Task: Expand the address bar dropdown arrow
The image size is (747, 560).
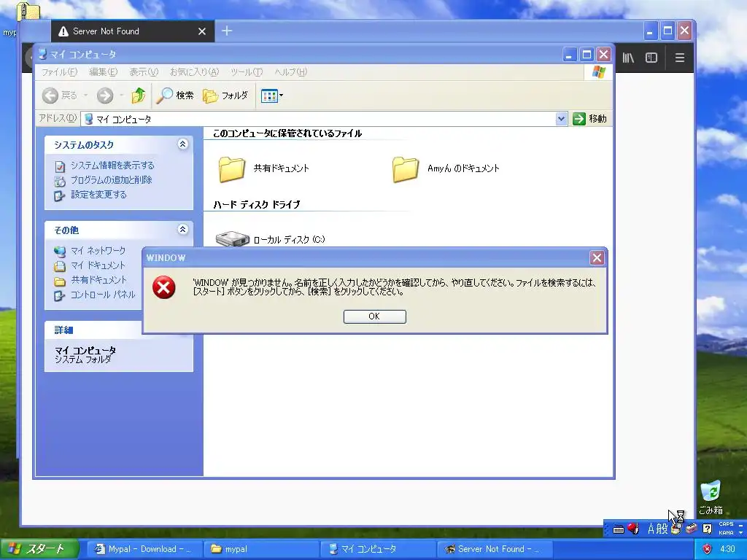Action: click(x=561, y=119)
